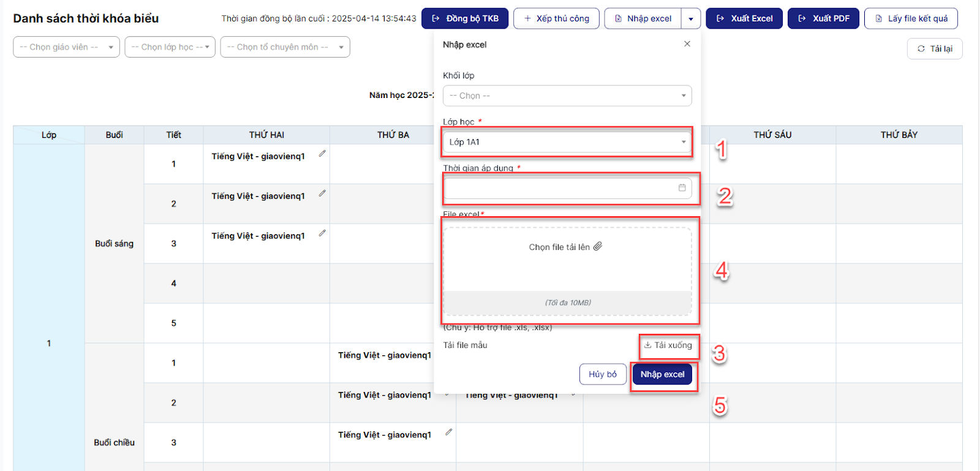Click the Thời gian áp dụng date field

tap(560, 188)
